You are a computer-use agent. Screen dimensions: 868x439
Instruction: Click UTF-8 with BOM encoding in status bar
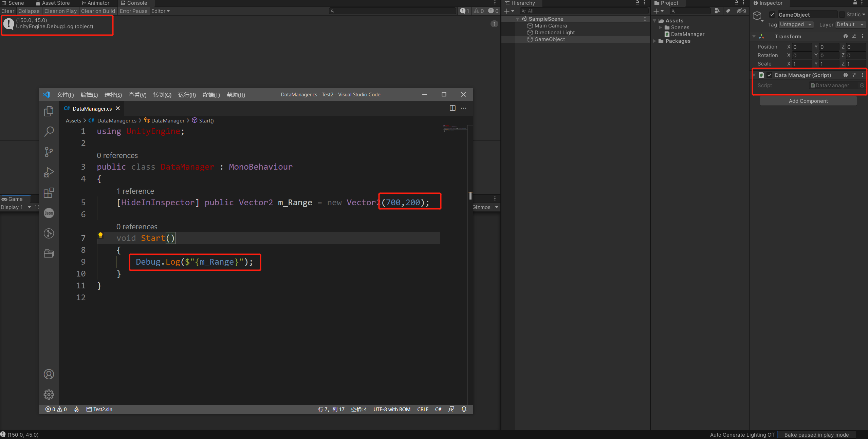392,409
